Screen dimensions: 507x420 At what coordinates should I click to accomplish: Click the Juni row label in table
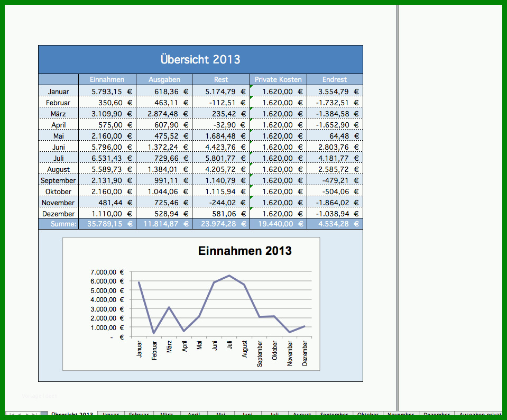[x=59, y=147]
